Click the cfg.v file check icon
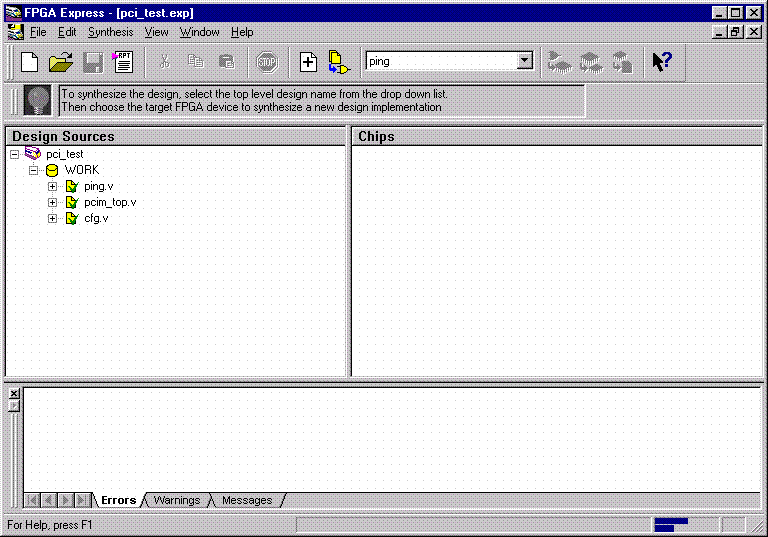Image resolution: width=768 pixels, height=537 pixels. [72, 219]
